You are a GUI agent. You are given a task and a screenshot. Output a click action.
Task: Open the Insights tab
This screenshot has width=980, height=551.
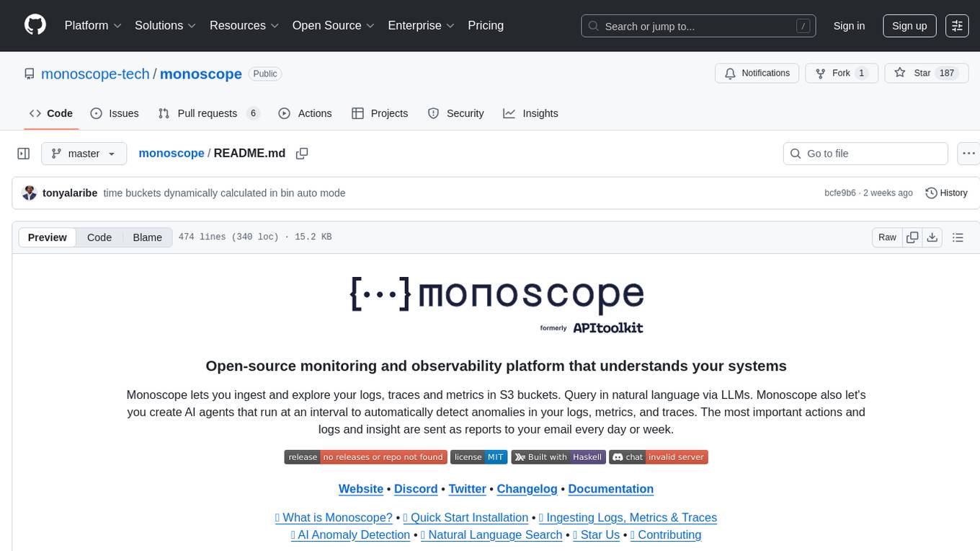[531, 113]
